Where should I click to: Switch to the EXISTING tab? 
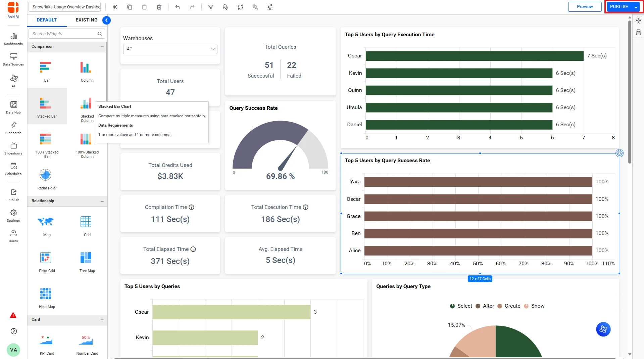click(x=87, y=20)
